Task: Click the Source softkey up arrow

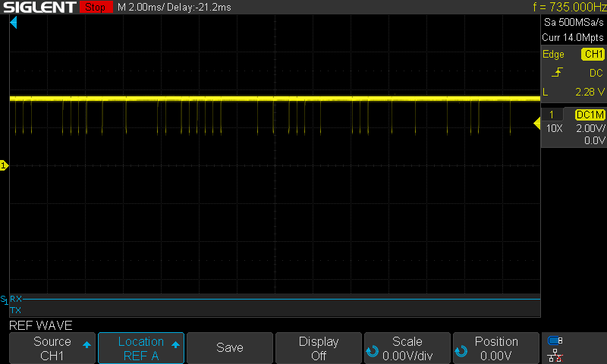Action: click(86, 344)
